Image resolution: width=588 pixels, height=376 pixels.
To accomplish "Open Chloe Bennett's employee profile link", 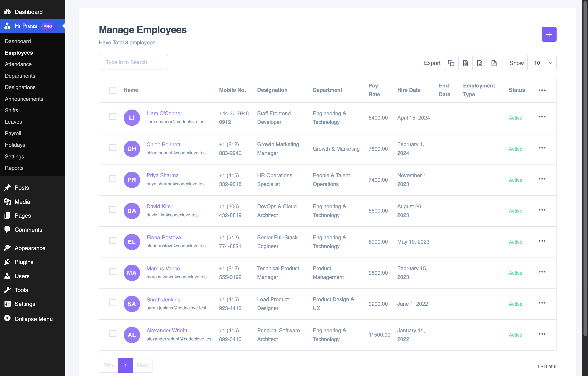I will click(163, 144).
